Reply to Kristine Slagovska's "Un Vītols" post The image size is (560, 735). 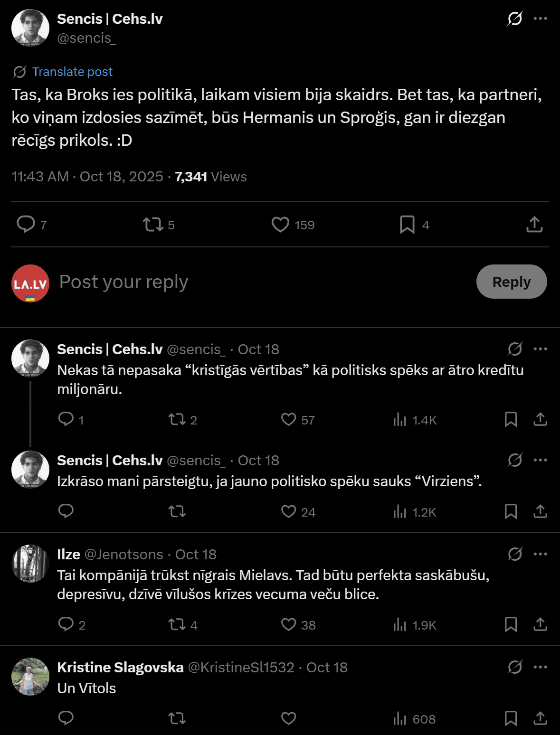pyautogui.click(x=66, y=718)
